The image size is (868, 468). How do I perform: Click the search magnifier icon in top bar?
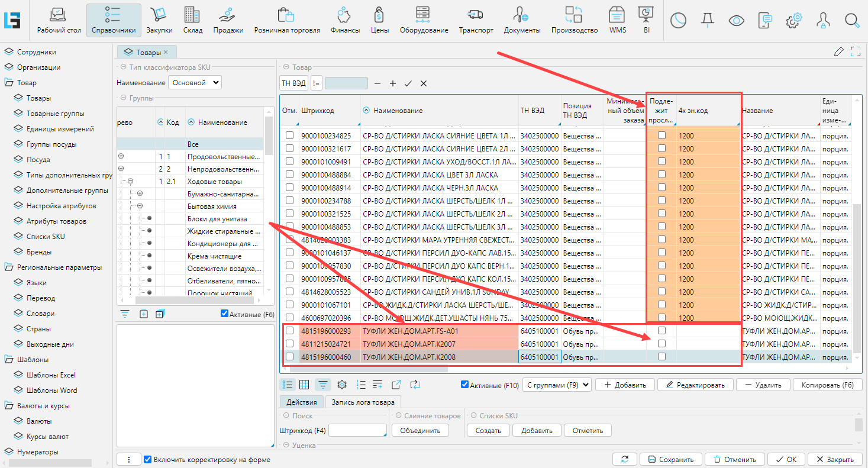click(851, 21)
